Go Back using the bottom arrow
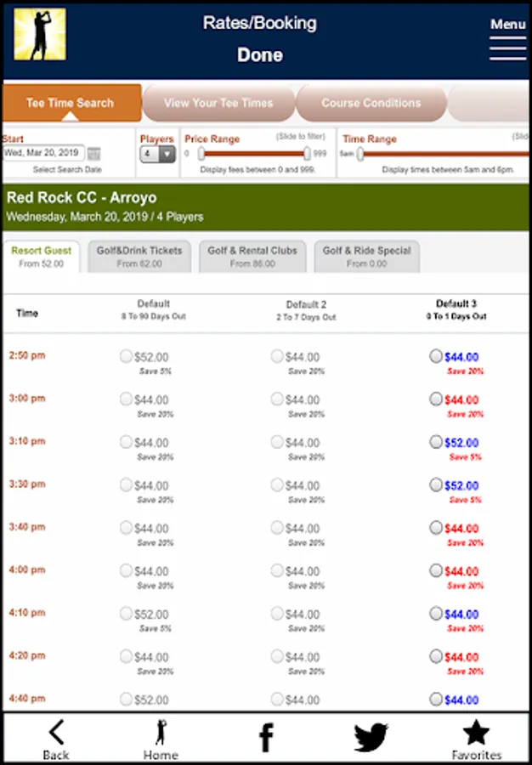The height and width of the screenshot is (765, 532). tap(56, 739)
